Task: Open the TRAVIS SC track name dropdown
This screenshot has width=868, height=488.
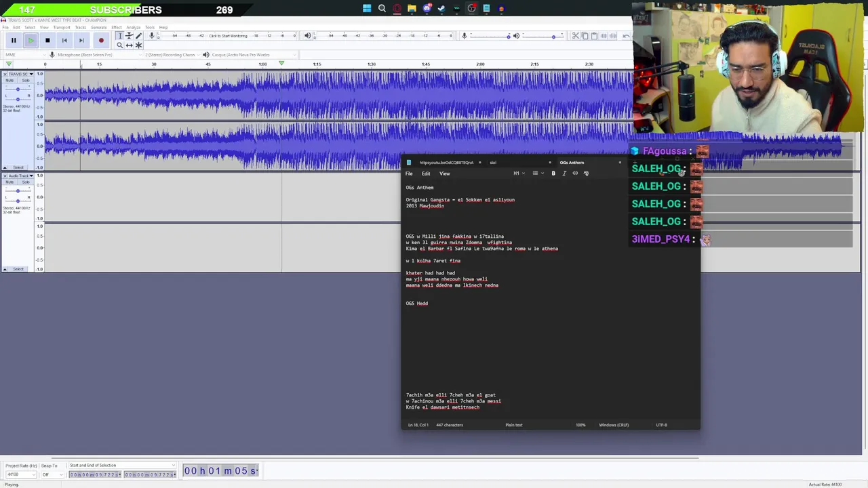Action: [21, 74]
